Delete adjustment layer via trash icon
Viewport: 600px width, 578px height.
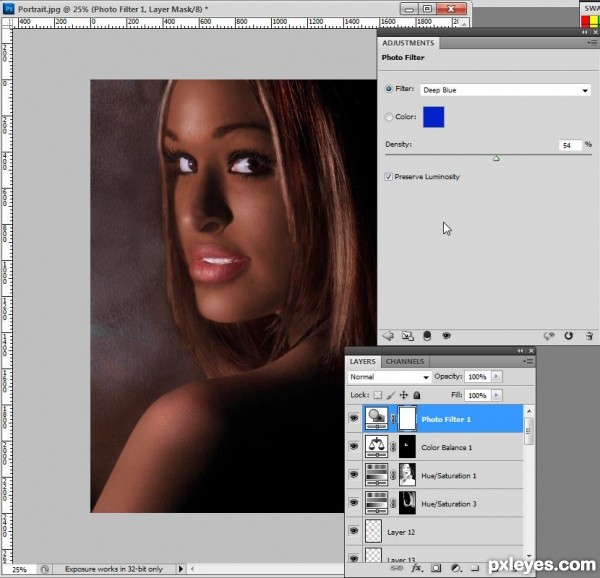tap(589, 336)
